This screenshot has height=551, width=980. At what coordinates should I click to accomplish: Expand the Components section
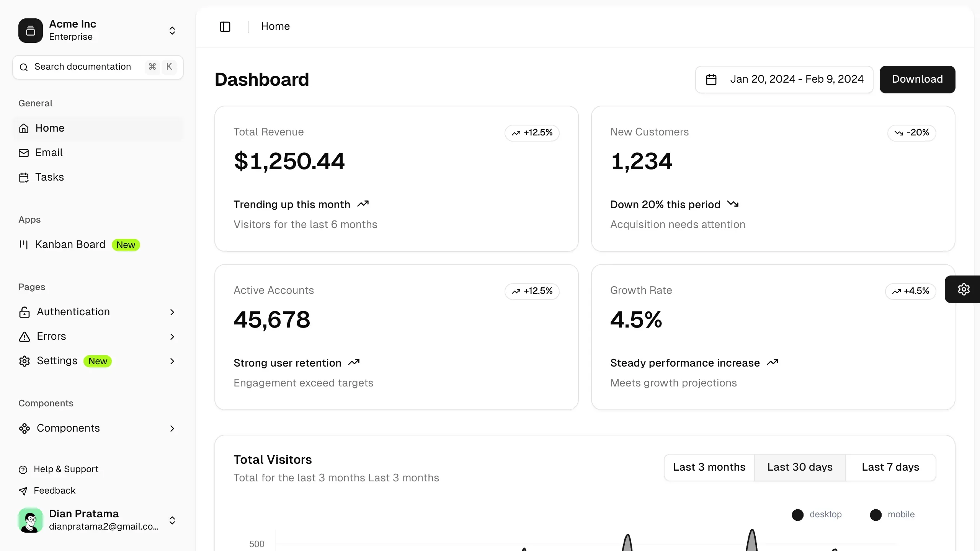pyautogui.click(x=172, y=429)
